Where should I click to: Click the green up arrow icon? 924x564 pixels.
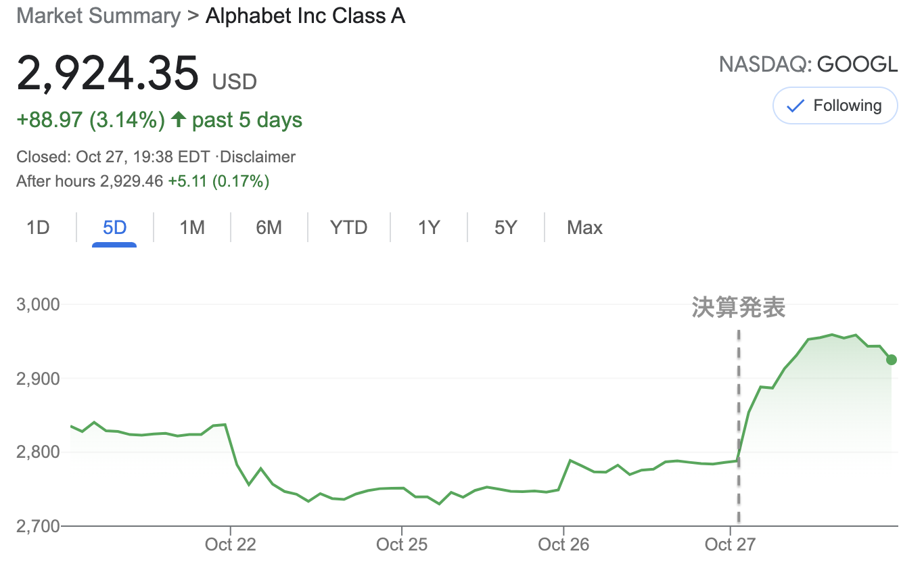coord(179,120)
